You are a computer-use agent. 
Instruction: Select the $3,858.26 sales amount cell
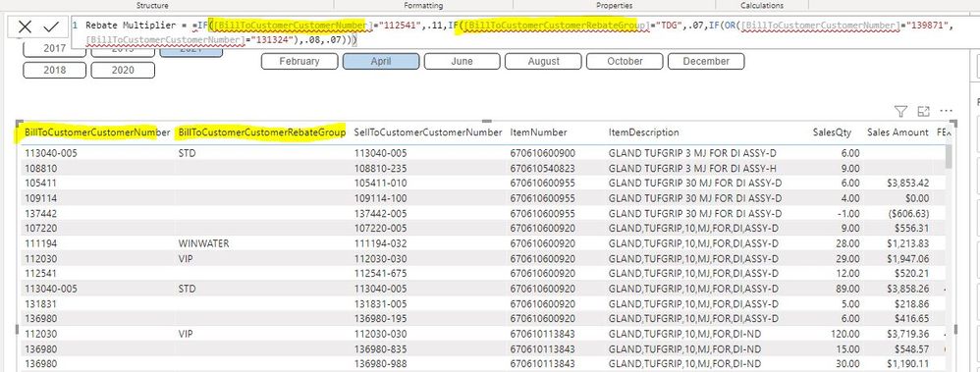pyautogui.click(x=907, y=289)
